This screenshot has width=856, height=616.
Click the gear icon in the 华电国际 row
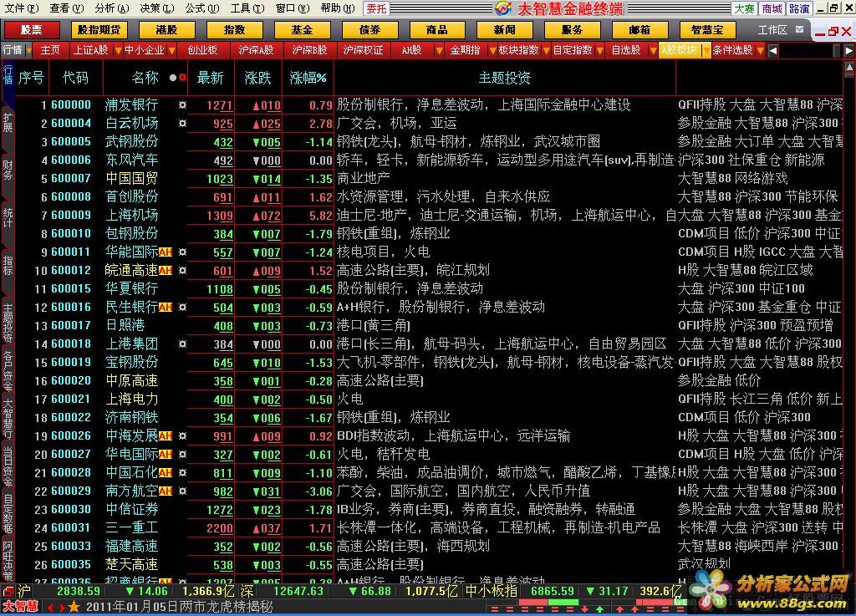pos(182,454)
